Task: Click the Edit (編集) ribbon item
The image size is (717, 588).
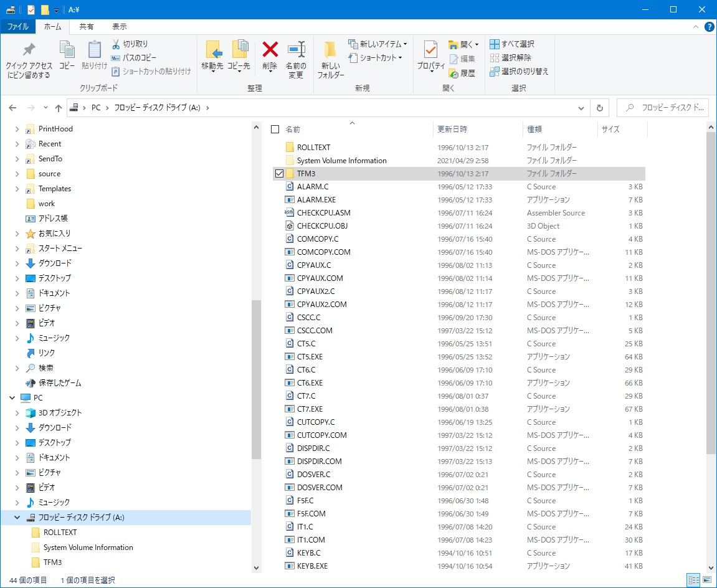Action: point(462,59)
